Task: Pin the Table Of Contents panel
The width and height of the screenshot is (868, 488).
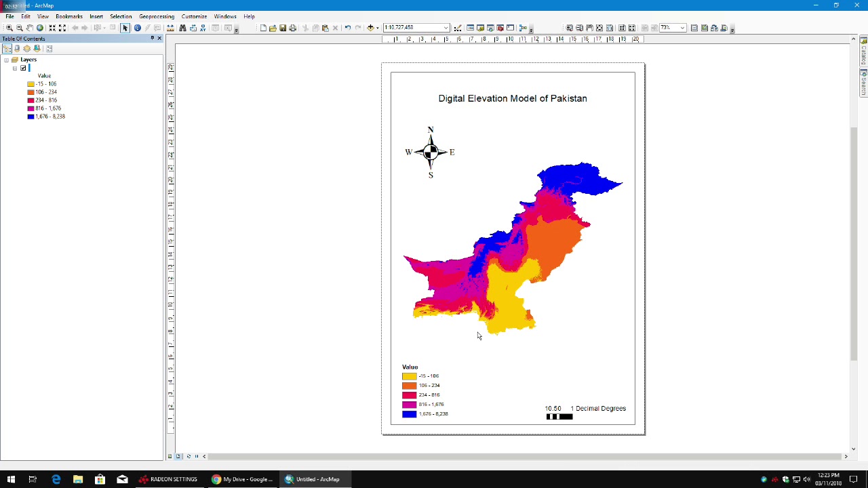Action: tap(152, 38)
